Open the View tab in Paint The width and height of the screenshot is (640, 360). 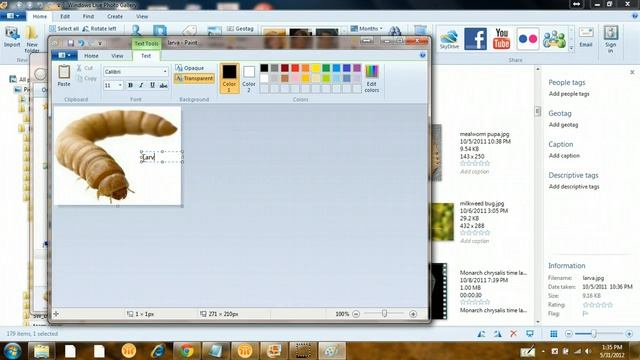(117, 56)
